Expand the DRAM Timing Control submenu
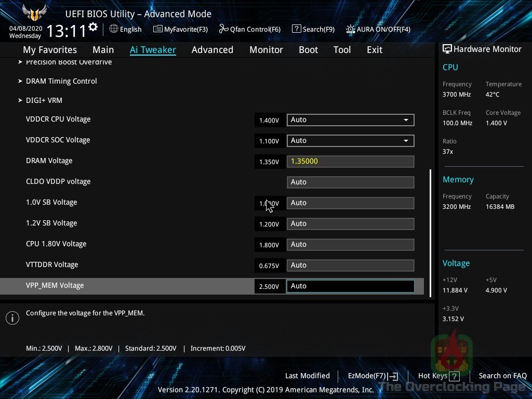This screenshot has height=399, width=532. [61, 81]
